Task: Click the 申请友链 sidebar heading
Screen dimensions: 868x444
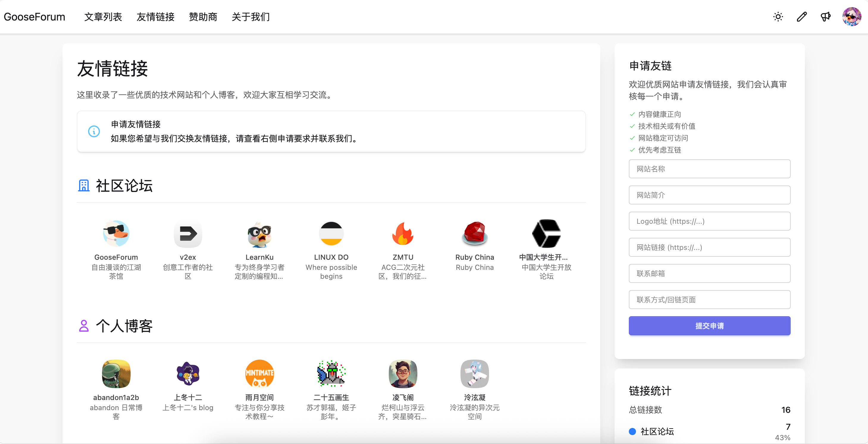Action: pos(650,66)
